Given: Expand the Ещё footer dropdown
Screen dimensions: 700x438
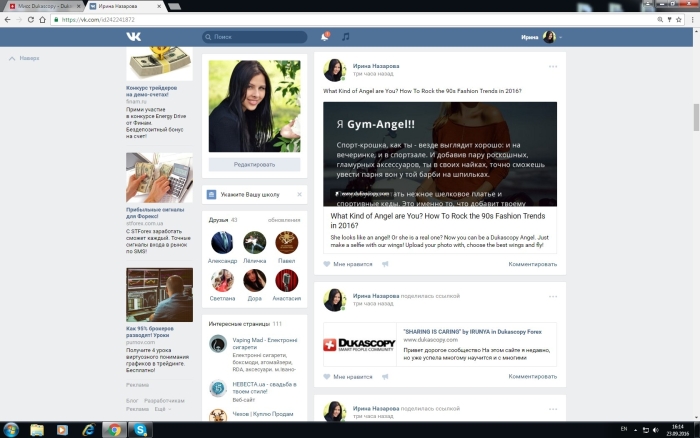Looking at the screenshot, I should (x=162, y=409).
